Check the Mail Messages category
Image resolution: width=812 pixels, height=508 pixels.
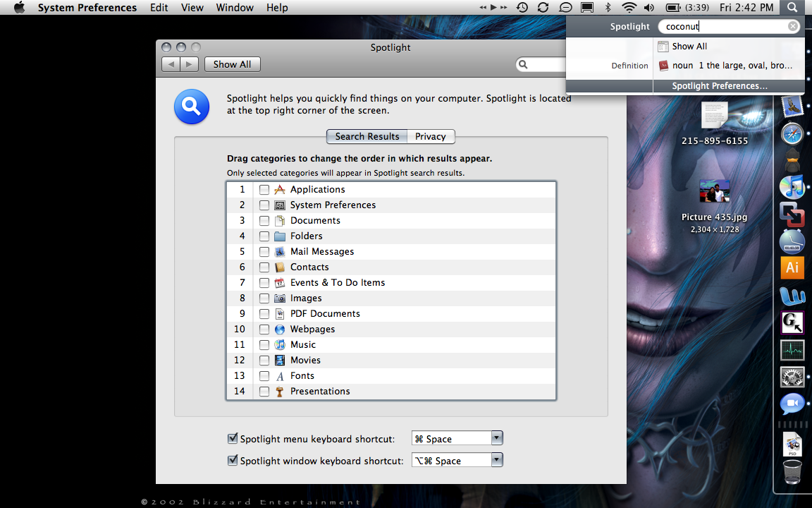264,252
